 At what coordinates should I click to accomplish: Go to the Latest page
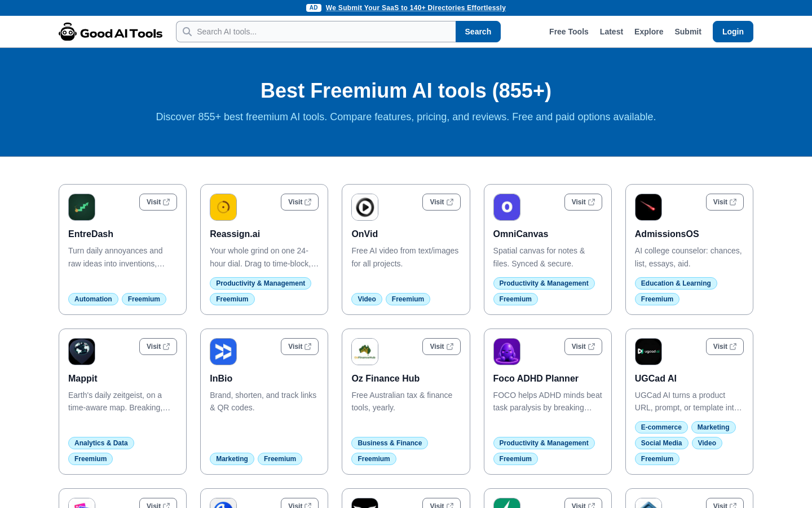coord(611,32)
